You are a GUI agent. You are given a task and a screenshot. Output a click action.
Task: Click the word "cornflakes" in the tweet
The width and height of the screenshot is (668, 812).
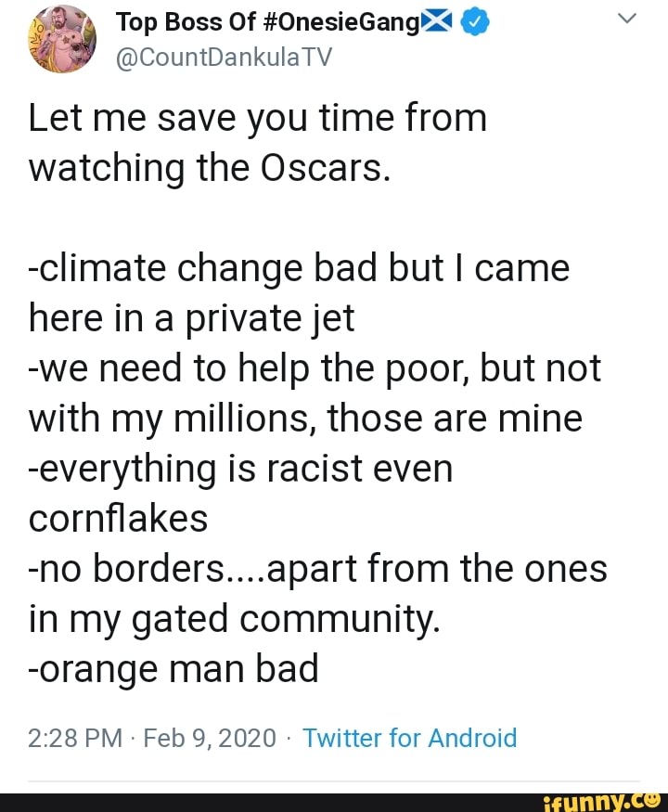click(118, 519)
